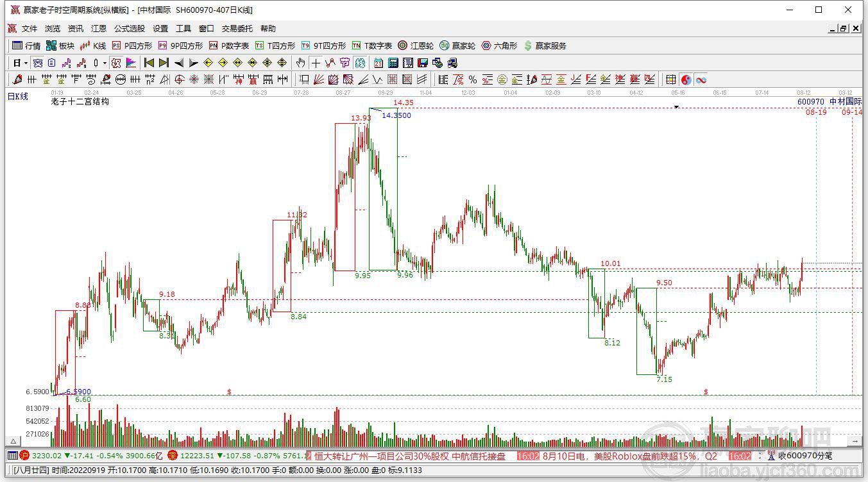Viewport: 868px width, 482px height.
Task: Open the 交易委托 menu
Action: 237,29
